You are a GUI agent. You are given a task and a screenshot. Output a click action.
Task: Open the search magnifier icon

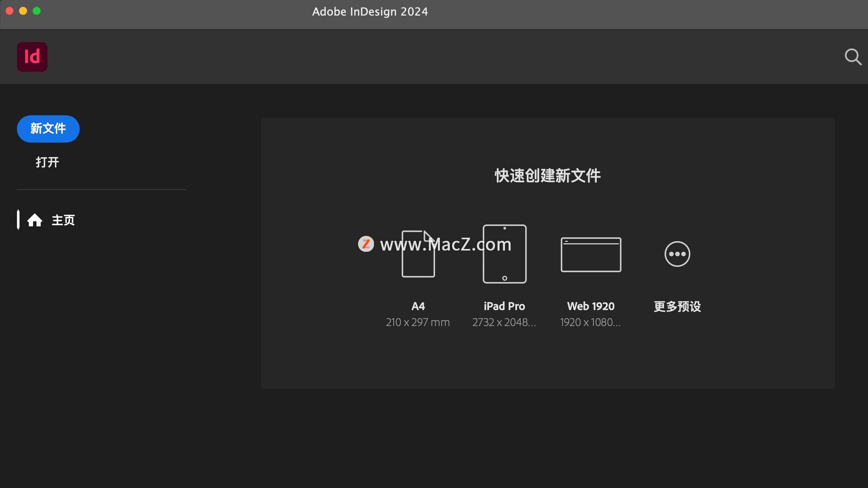point(853,57)
